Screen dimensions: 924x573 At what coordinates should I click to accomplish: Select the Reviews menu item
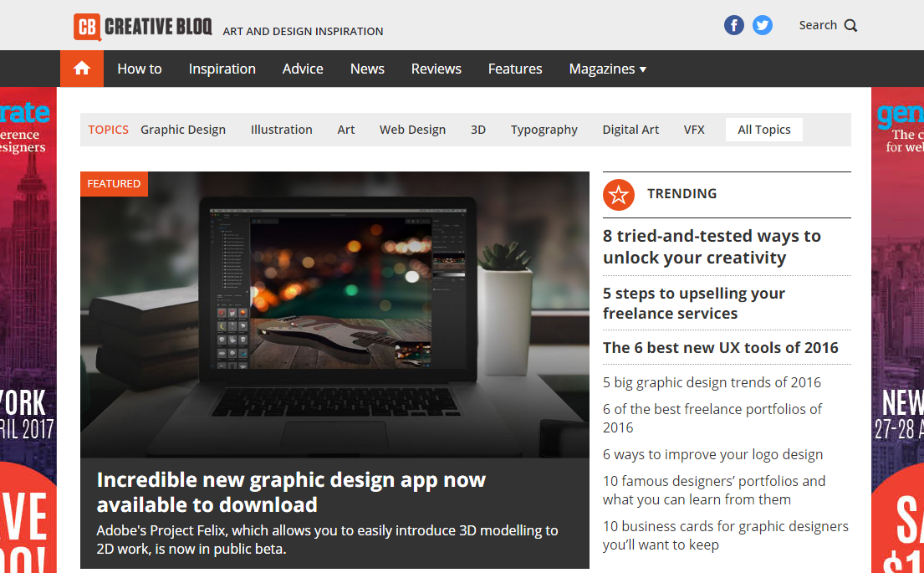436,69
